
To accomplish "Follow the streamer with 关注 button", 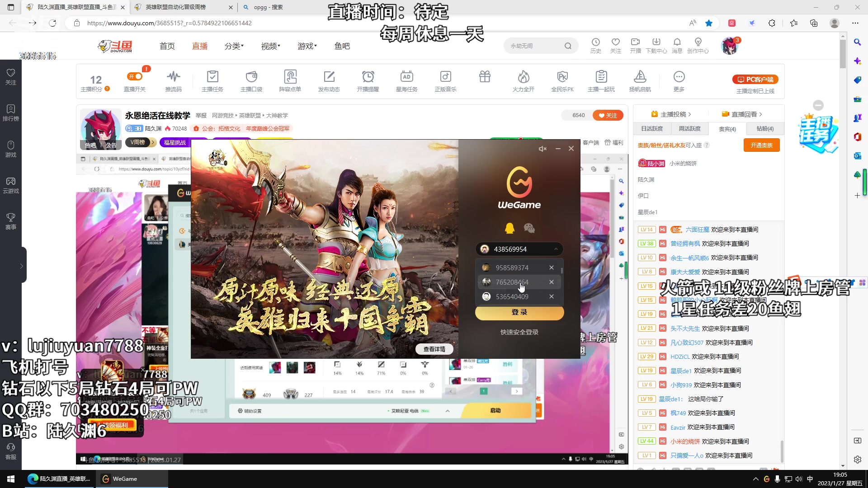I will (608, 115).
